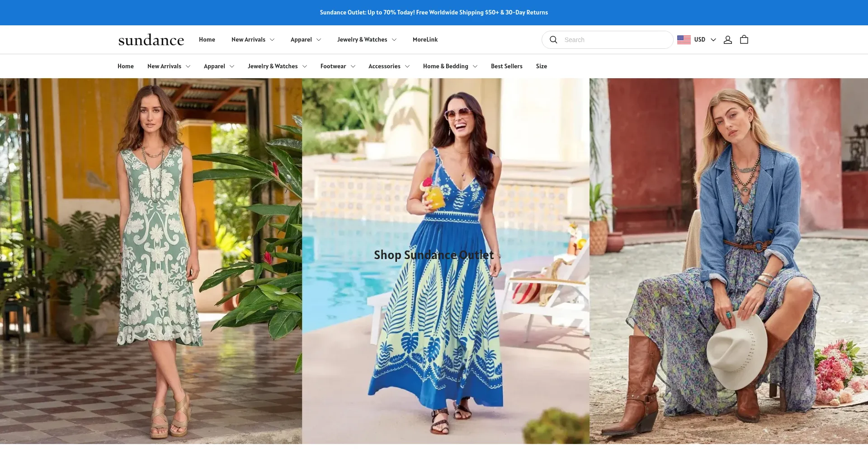Viewport: 868px width, 449px height.
Task: Click the MoreLink header link
Action: pos(425,40)
